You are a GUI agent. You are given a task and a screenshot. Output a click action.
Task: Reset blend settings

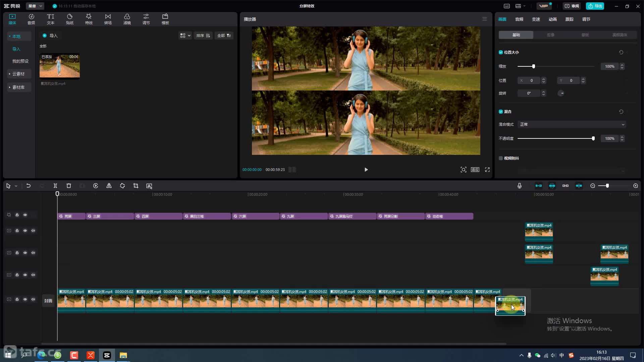pos(621,112)
